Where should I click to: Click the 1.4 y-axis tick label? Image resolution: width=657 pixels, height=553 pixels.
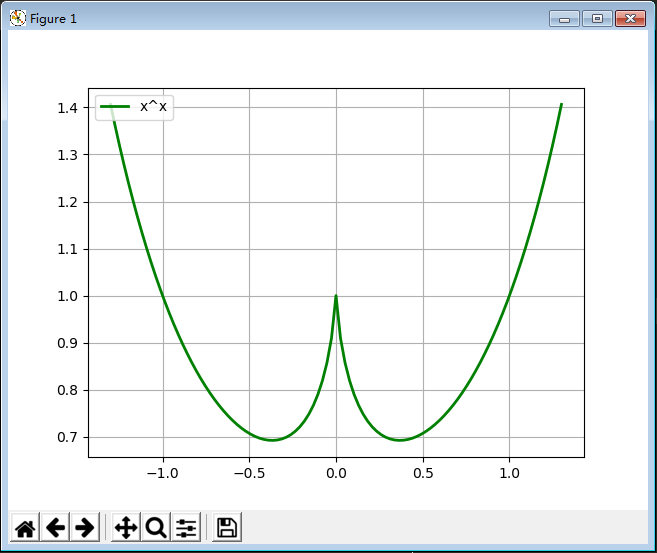(67, 108)
